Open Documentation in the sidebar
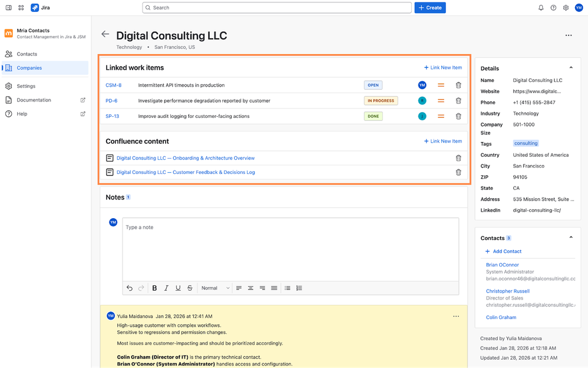588x368 pixels. click(45, 100)
